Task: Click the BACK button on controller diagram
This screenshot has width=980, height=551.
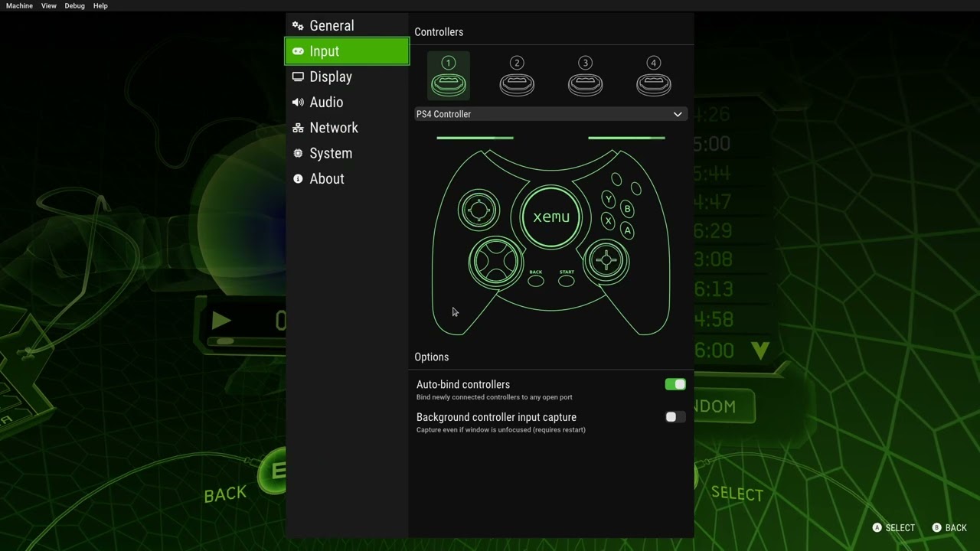Action: point(536,281)
